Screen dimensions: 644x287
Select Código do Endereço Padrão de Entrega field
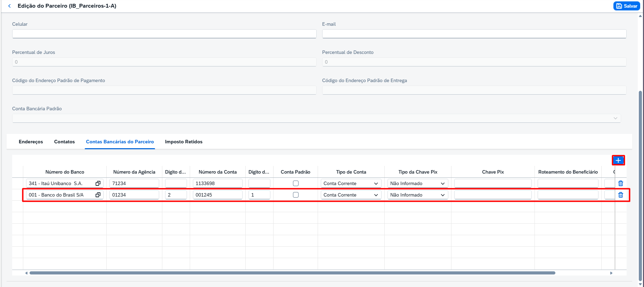(x=474, y=90)
